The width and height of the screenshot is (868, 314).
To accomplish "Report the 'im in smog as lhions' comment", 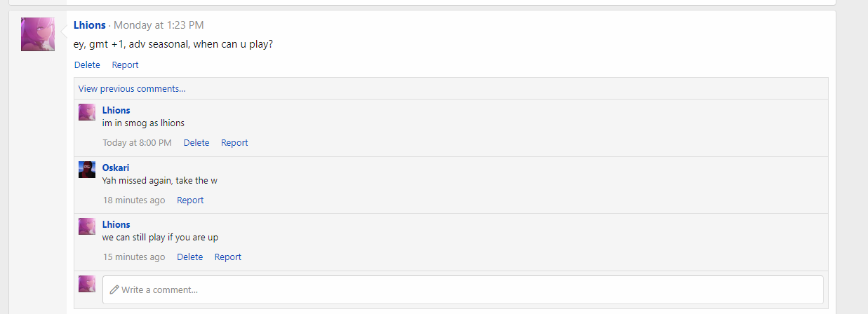I will 234,143.
